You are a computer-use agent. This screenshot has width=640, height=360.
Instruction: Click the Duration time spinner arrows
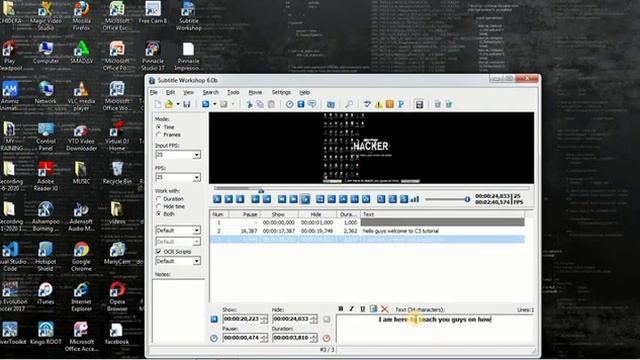tap(314, 338)
